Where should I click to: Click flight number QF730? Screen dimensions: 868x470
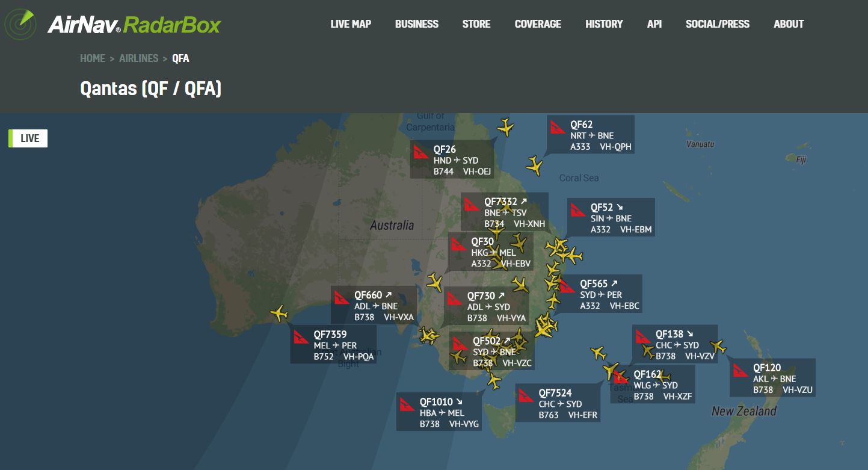coord(481,296)
